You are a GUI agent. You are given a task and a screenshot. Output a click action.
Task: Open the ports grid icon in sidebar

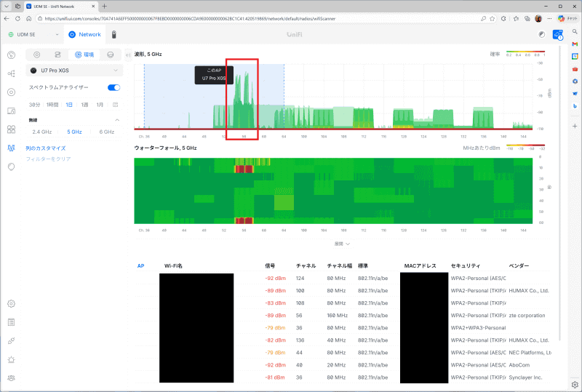pyautogui.click(x=12, y=129)
